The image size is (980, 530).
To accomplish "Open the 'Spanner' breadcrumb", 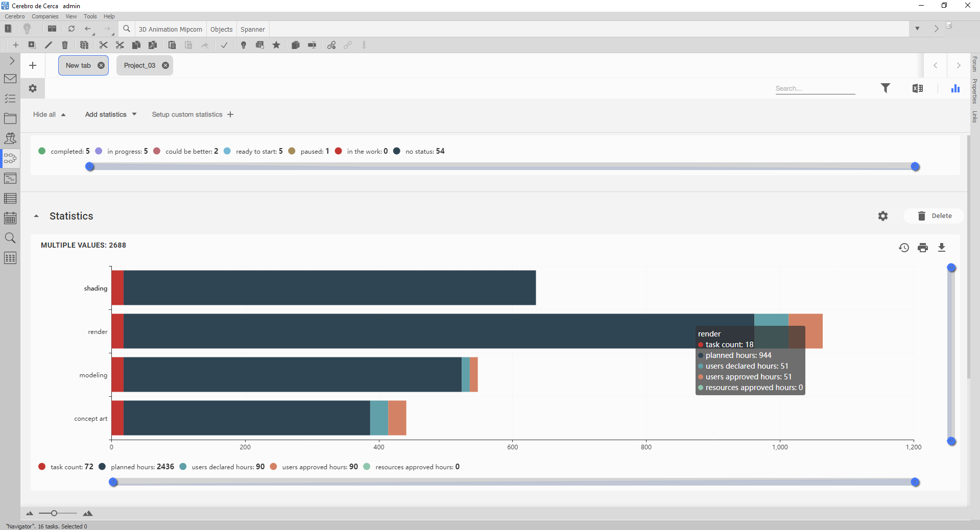I will coord(253,29).
